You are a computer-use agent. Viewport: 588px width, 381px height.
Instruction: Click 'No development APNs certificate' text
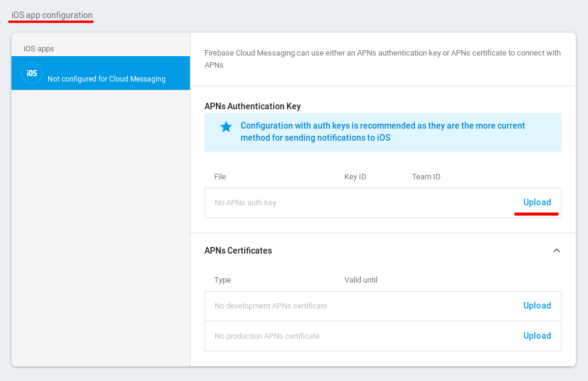271,306
